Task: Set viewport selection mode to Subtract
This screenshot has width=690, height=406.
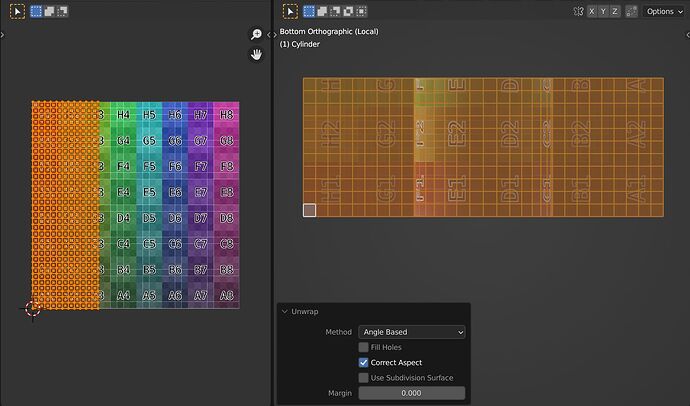Action: pos(335,11)
